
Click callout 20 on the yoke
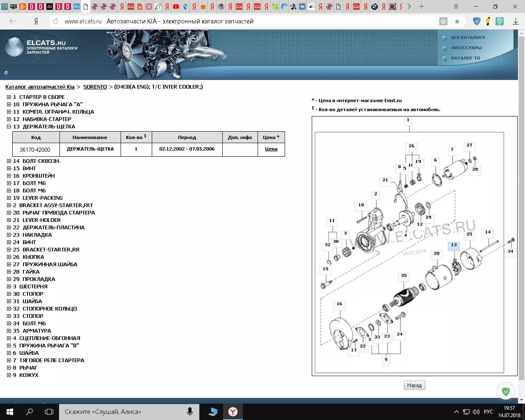[x=436, y=253]
